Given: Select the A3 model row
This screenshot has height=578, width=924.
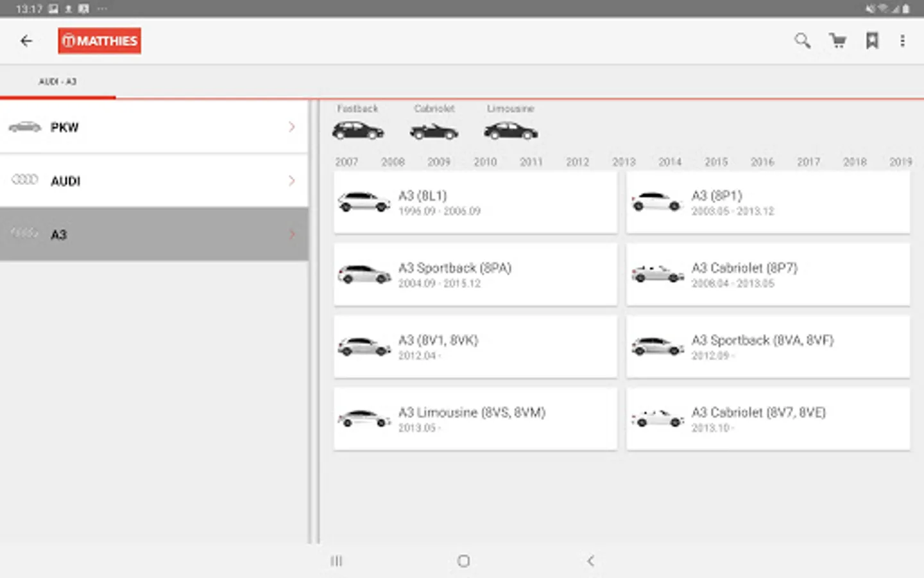Looking at the screenshot, I should [154, 234].
